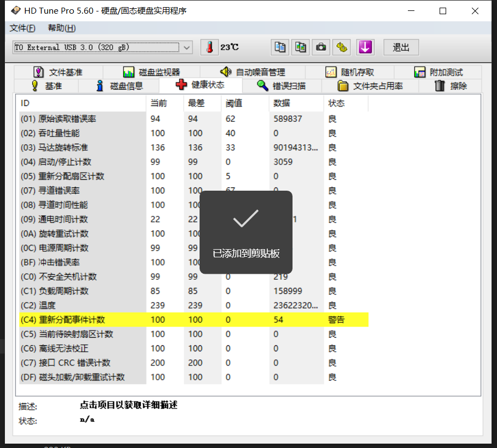
Task: Open the 自动噪音管理 tab
Action: 252,72
